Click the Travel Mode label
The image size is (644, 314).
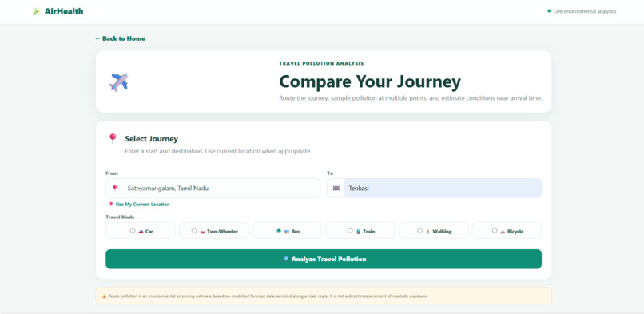tap(120, 217)
